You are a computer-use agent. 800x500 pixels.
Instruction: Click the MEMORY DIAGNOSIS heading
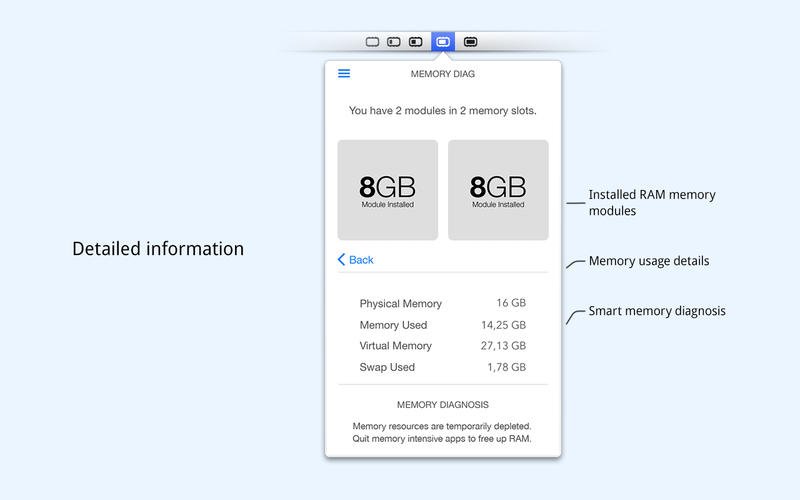point(443,405)
